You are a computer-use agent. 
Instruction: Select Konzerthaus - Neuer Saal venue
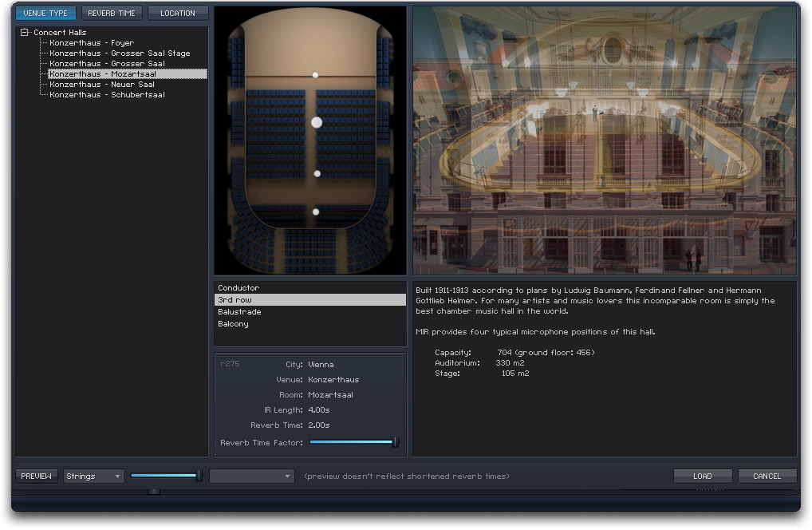point(102,85)
